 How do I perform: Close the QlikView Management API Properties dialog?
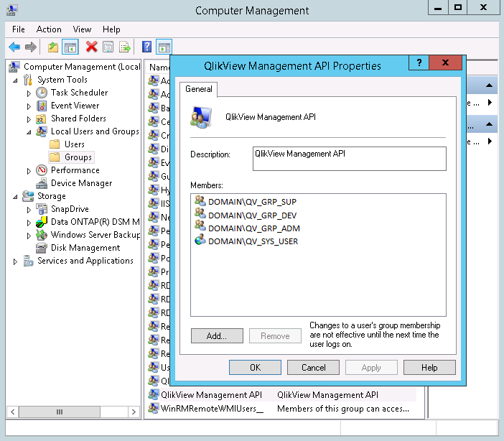click(x=445, y=62)
